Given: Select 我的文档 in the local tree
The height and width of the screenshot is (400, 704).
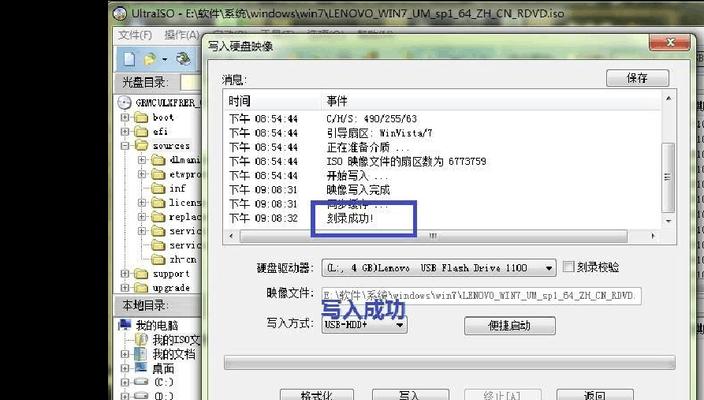Looking at the screenshot, I should click(x=165, y=354).
